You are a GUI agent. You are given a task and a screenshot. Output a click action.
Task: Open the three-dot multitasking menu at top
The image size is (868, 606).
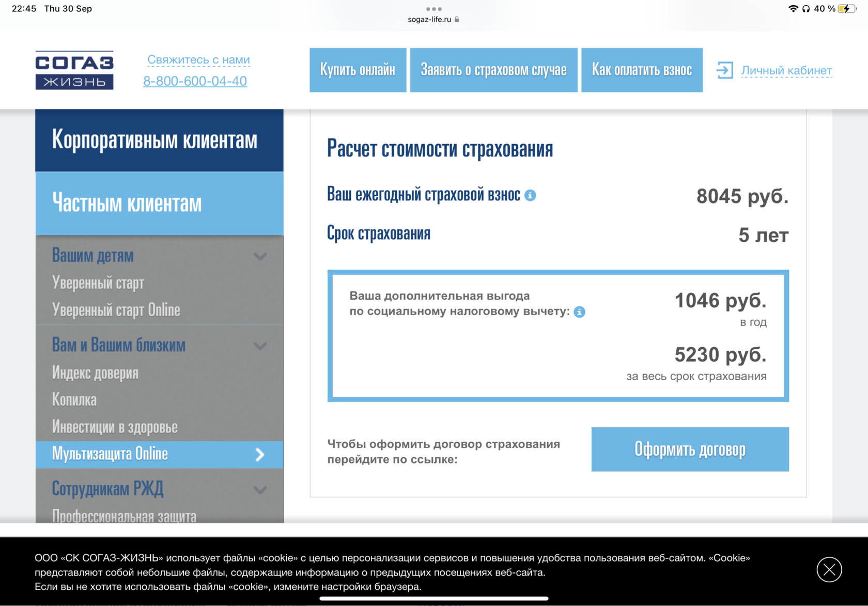tap(434, 9)
